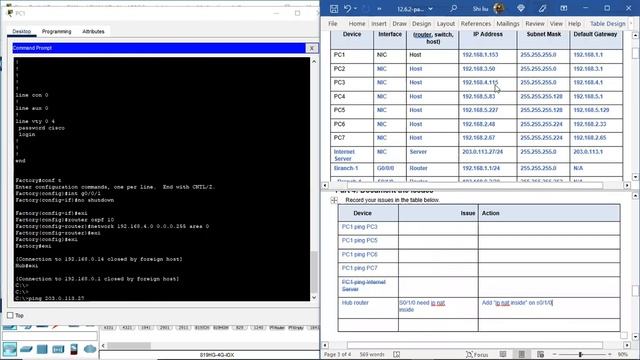Click the Internet Server device cell
640x360 pixels.
tap(352, 155)
